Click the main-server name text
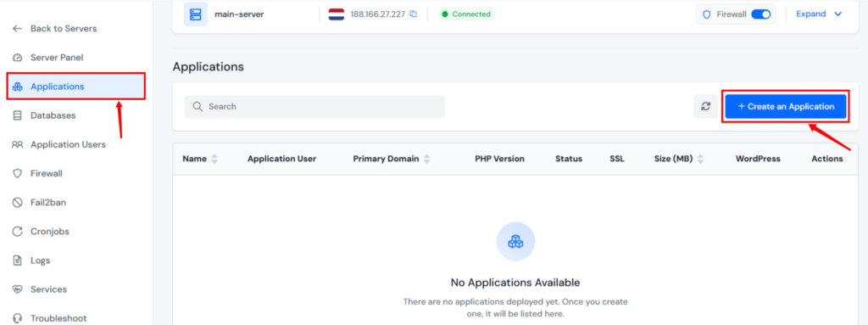The width and height of the screenshot is (868, 325). click(x=239, y=14)
